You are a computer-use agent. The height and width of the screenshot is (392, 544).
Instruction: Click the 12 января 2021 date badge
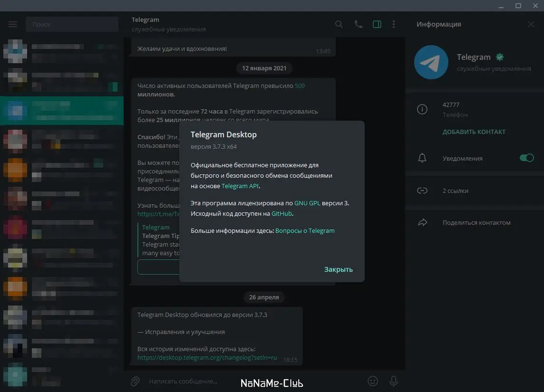(x=264, y=68)
